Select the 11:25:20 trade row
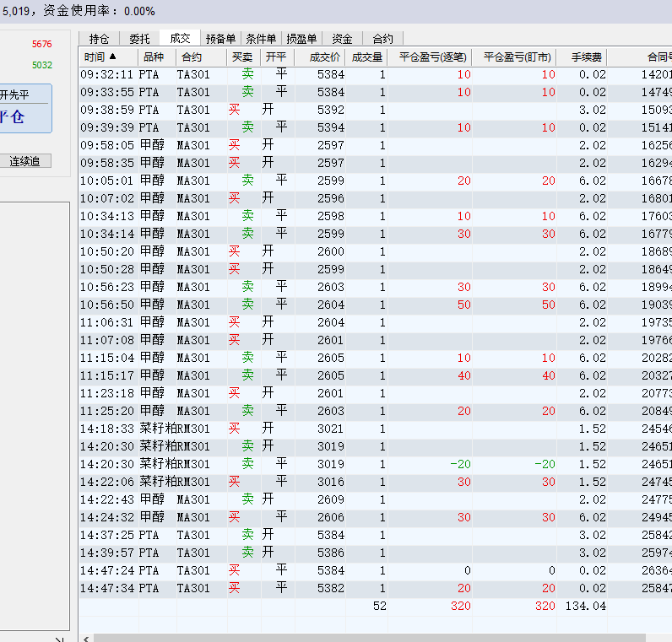672x642 pixels. pyautogui.click(x=376, y=411)
